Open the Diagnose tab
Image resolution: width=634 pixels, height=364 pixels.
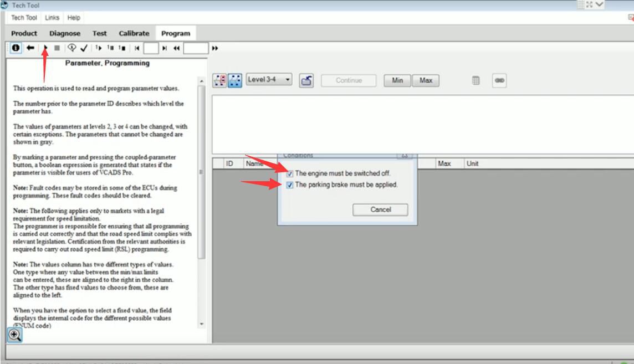click(x=65, y=34)
